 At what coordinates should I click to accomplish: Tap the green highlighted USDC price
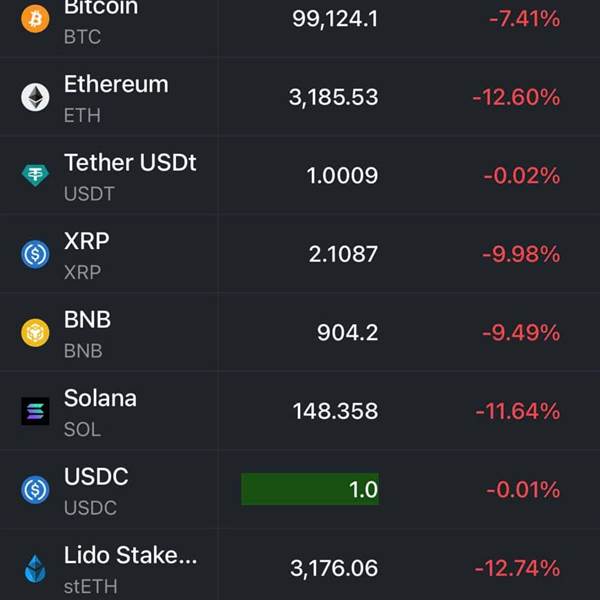click(310, 489)
